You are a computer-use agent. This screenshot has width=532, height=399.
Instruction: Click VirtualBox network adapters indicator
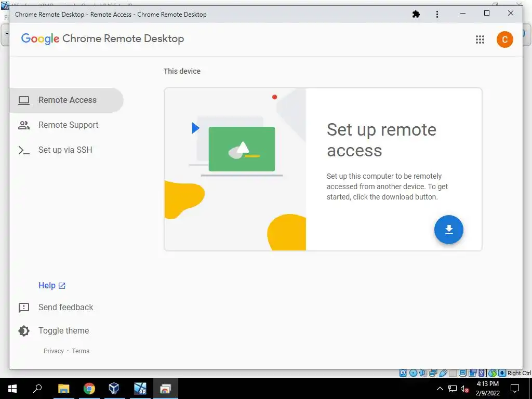(433, 373)
